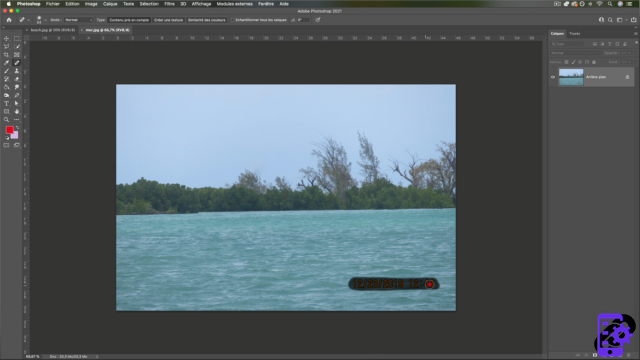Viewport: 640px width, 360px height.
Task: Select the Pen tool
Action: [17, 96]
